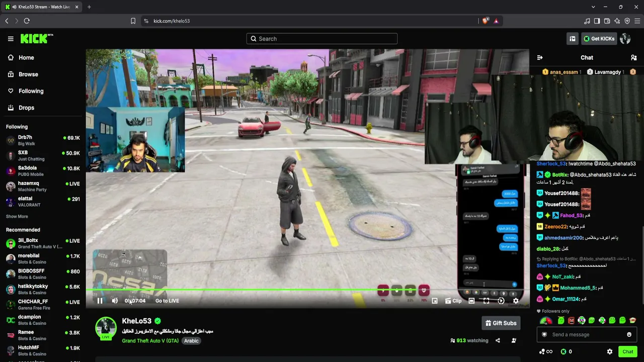The width and height of the screenshot is (644, 362).
Task: Open the profile avatar menu
Action: tap(625, 39)
